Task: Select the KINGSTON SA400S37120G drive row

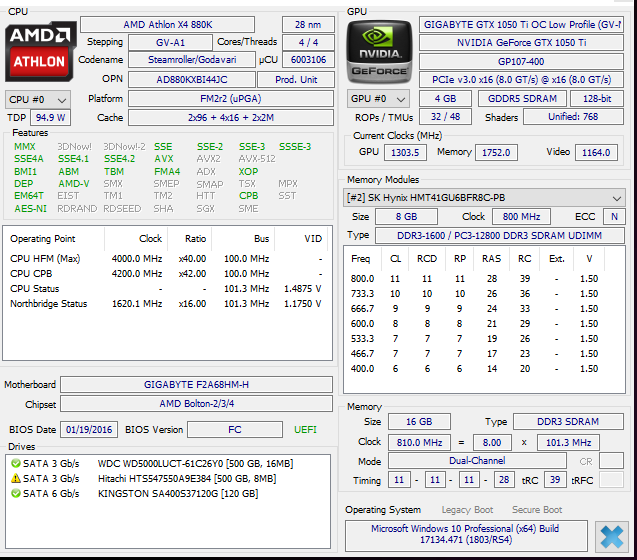Action: pyautogui.click(x=168, y=493)
